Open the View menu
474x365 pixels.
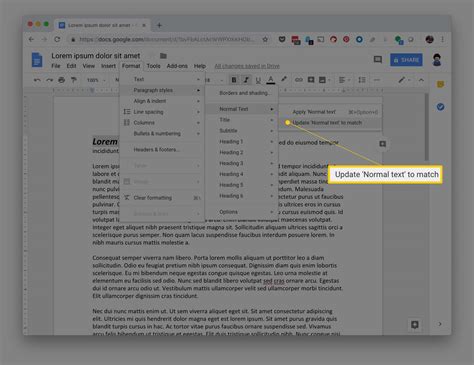(x=89, y=66)
